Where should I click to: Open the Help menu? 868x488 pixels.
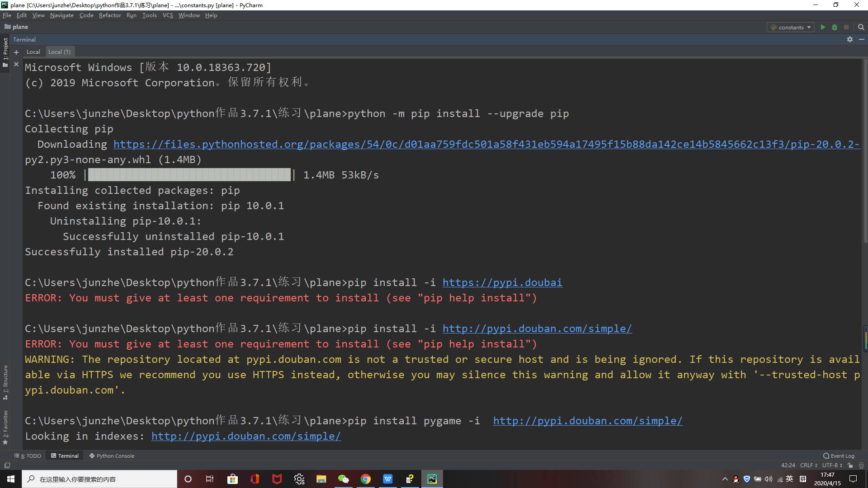[211, 15]
